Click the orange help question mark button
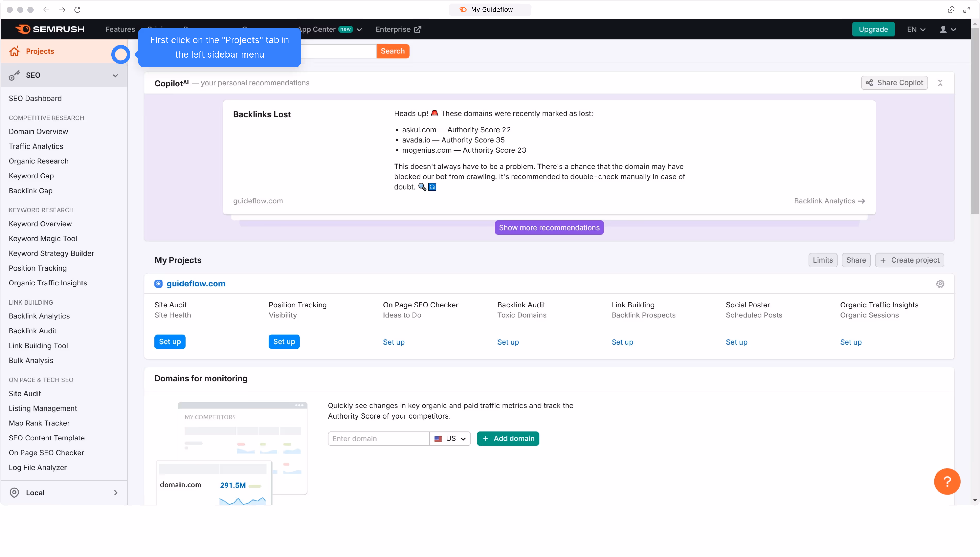The width and height of the screenshot is (980, 557). pos(947,481)
